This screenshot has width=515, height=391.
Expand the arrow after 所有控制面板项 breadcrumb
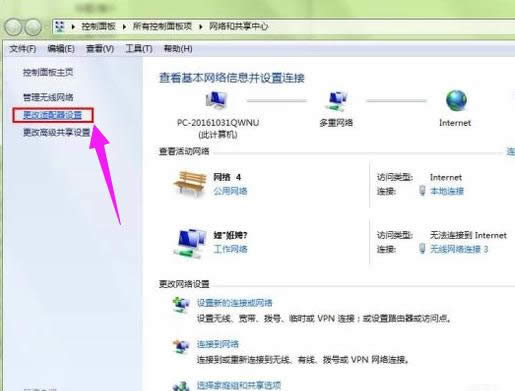point(201,27)
